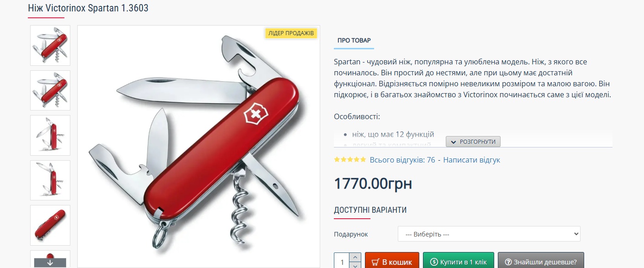
Task: Click the quantity input field
Action: 342,261
